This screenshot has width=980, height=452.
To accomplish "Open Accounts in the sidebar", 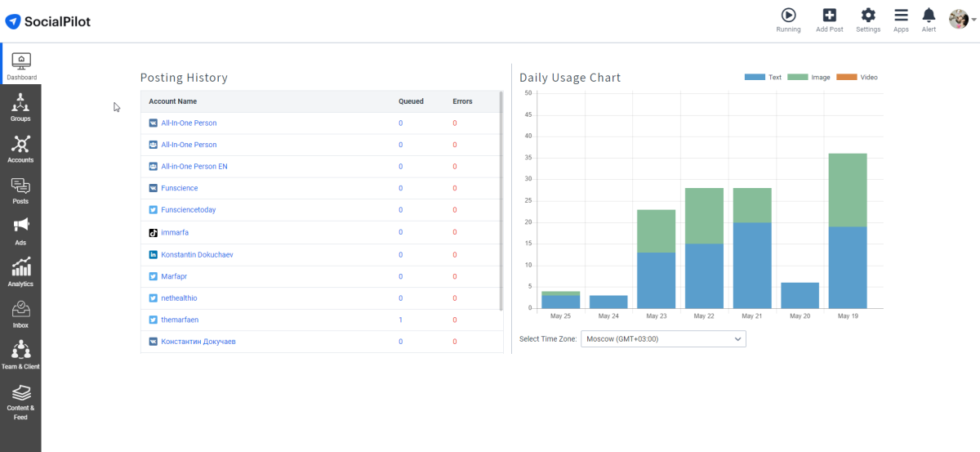I will pyautogui.click(x=20, y=149).
